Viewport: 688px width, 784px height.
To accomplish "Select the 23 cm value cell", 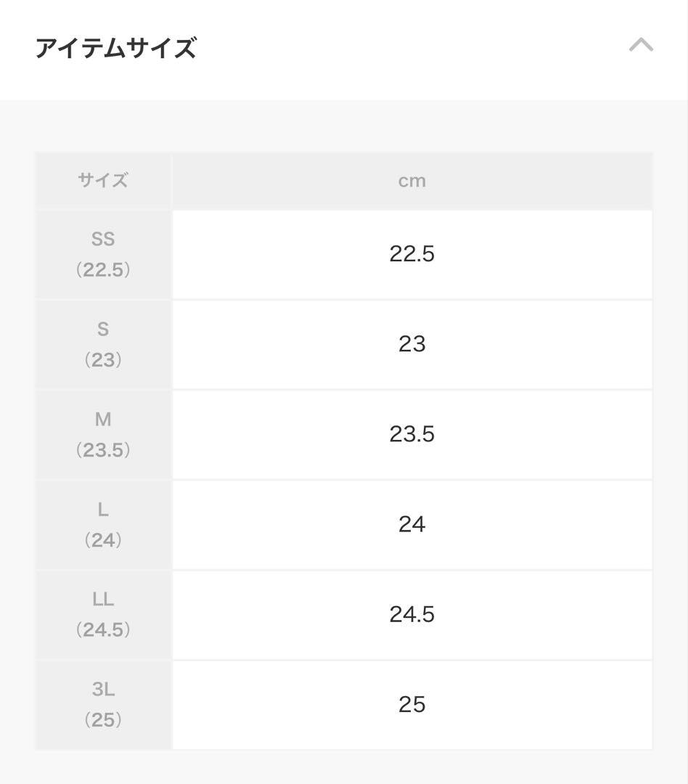I will click(x=411, y=344).
